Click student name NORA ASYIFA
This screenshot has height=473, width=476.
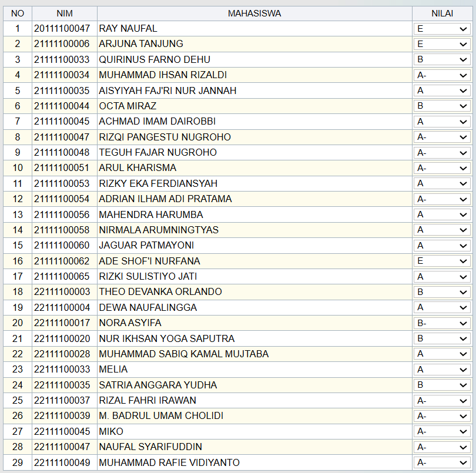tap(130, 323)
